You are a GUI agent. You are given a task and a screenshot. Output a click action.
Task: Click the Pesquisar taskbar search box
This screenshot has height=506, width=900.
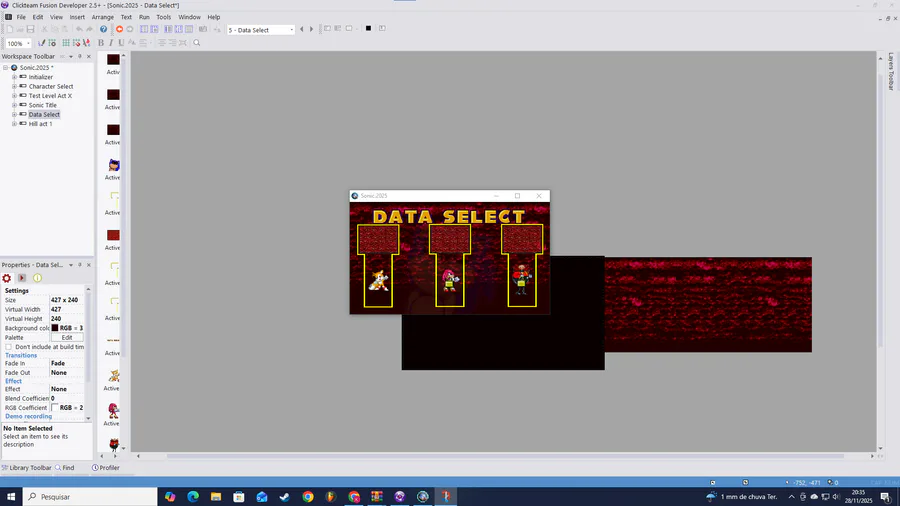point(90,497)
